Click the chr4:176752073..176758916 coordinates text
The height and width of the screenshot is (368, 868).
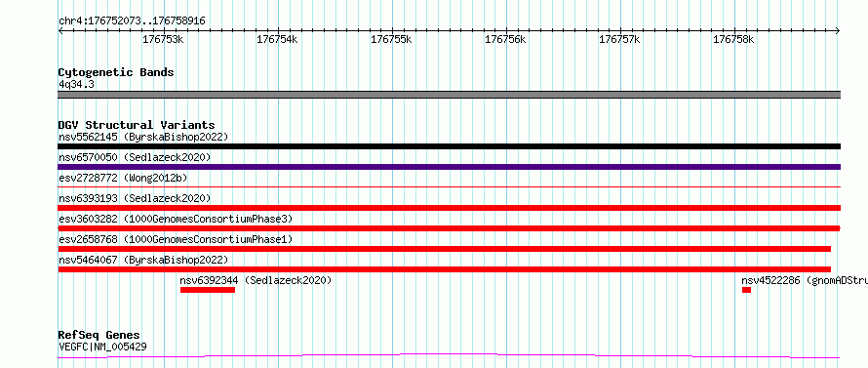pyautogui.click(x=132, y=21)
